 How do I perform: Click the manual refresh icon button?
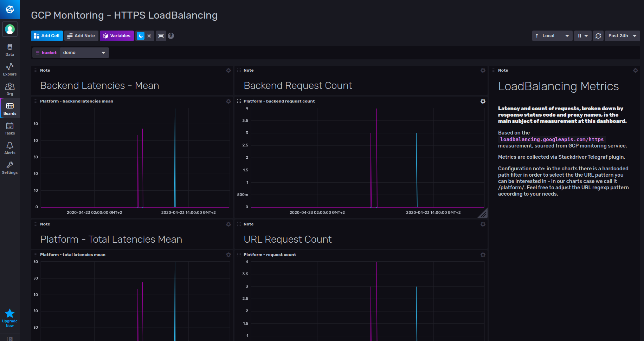[x=598, y=36]
